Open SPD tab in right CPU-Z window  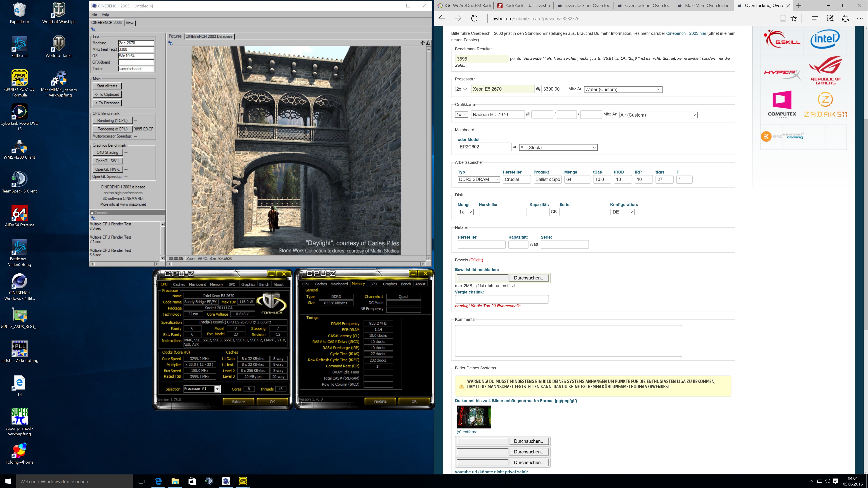[374, 284]
